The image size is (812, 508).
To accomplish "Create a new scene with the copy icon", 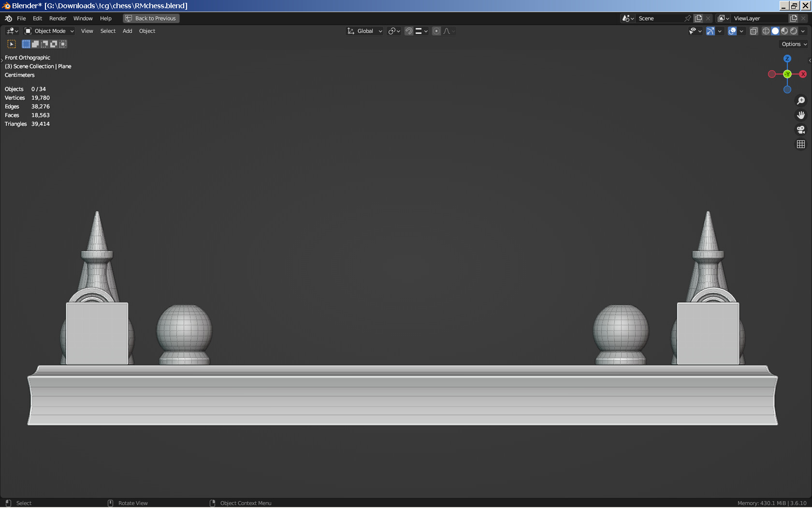I will coord(698,18).
